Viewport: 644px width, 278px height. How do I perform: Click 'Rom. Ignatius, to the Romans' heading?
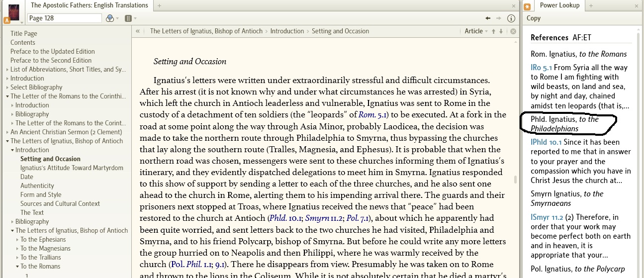pyautogui.click(x=579, y=54)
